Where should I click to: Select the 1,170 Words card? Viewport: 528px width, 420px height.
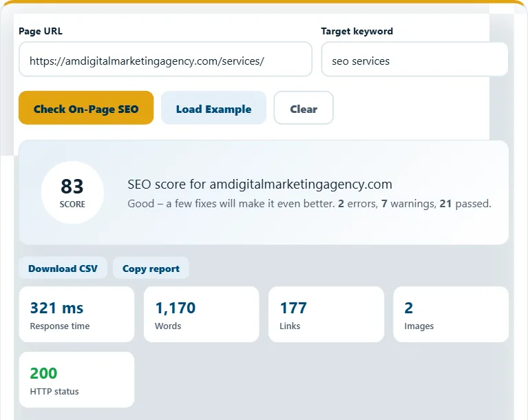tap(202, 314)
